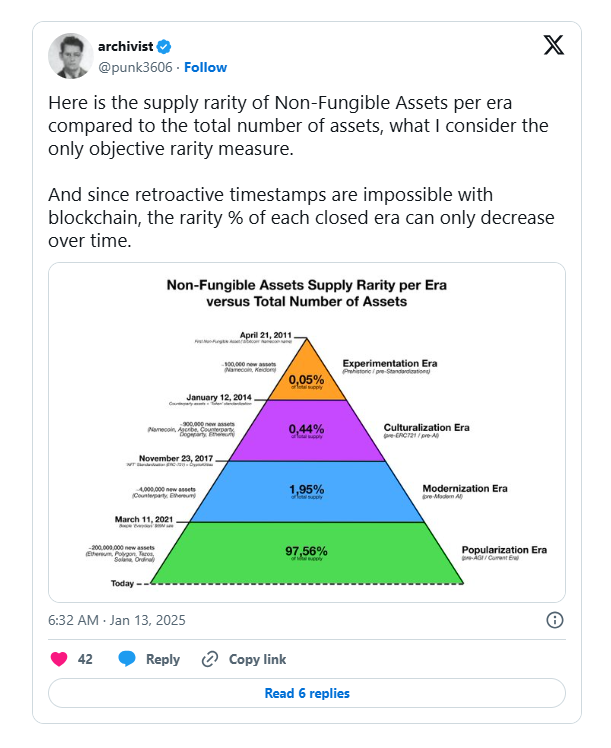
Task: Click the blue Modernization Era pyramid band
Action: pos(308,491)
